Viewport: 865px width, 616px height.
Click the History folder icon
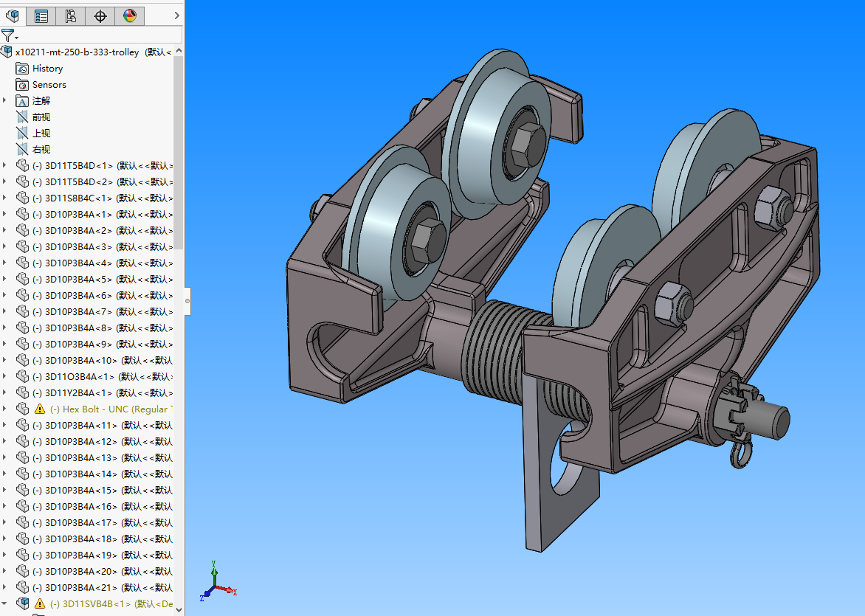pos(22,69)
